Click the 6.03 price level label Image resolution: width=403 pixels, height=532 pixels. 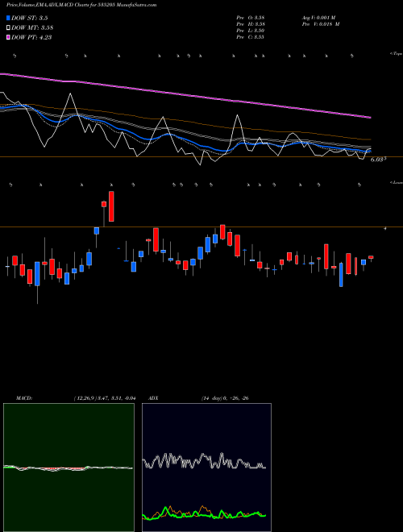[x=378, y=159]
